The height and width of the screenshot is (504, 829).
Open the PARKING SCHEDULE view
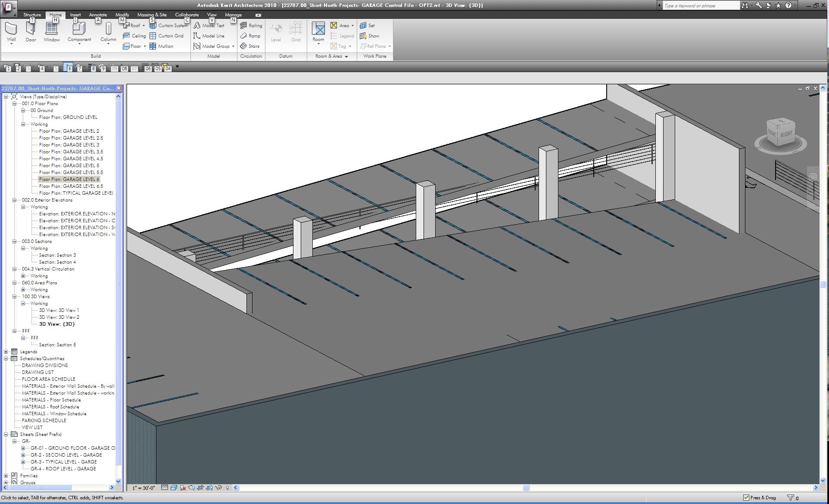(44, 420)
